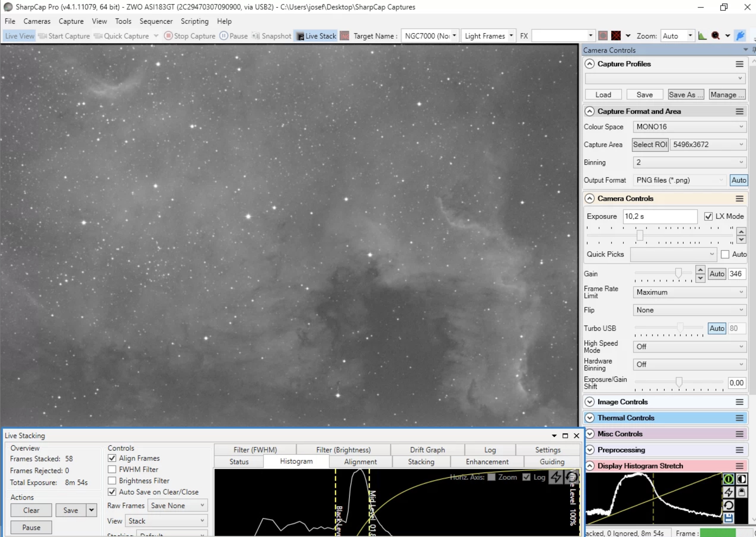Viewport: 756px width, 537px height.
Task: Click the Snapshot toolbar button
Action: click(272, 36)
